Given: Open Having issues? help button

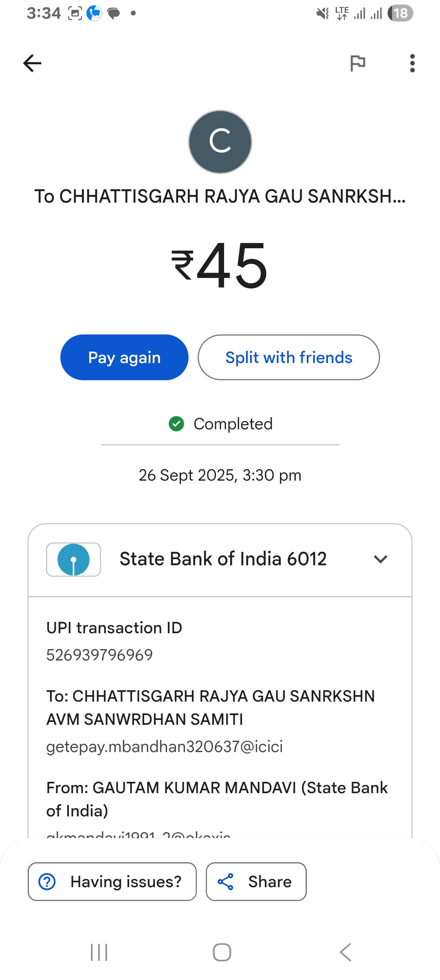Looking at the screenshot, I should click(x=112, y=882).
